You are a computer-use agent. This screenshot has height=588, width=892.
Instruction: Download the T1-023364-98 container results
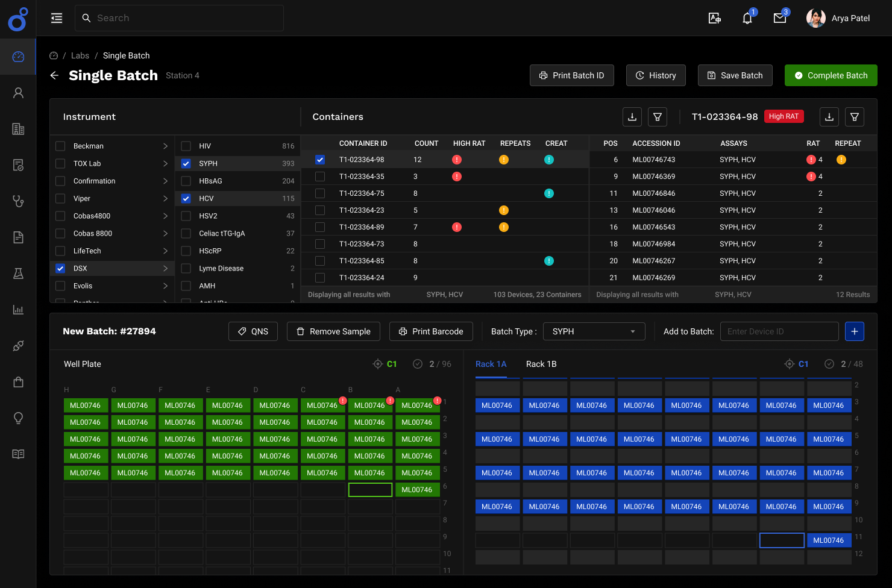coord(829,117)
